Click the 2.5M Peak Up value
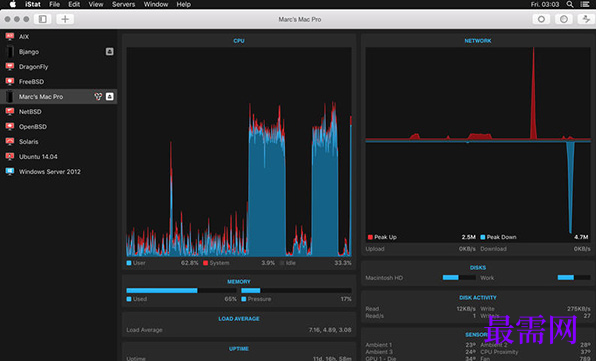The image size is (596, 361). 469,237
